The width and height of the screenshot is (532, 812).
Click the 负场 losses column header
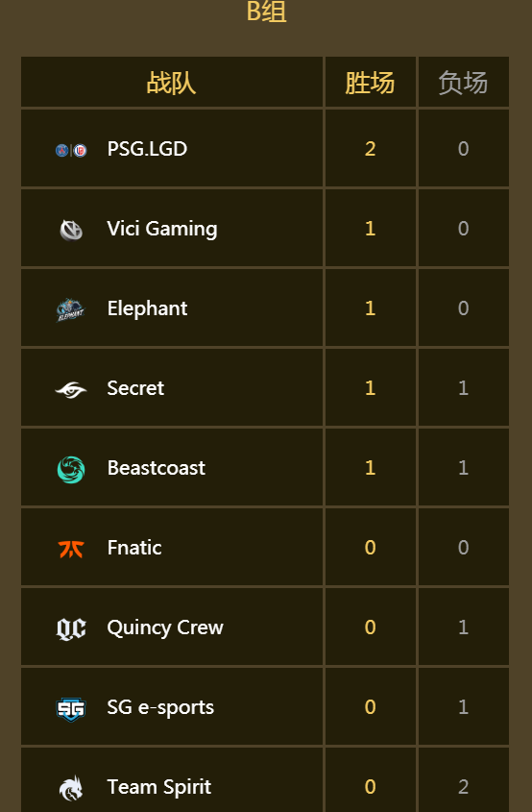click(x=463, y=83)
